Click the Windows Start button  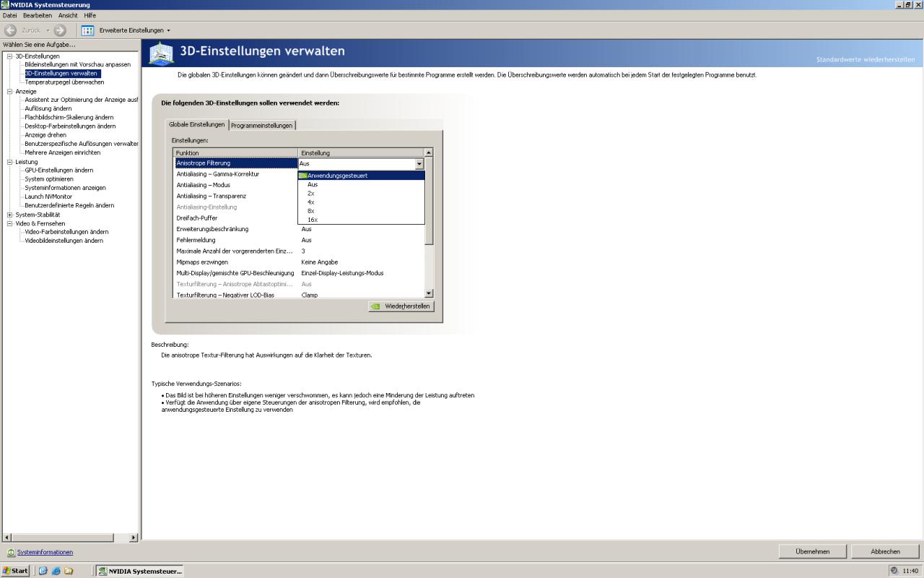[x=15, y=571]
